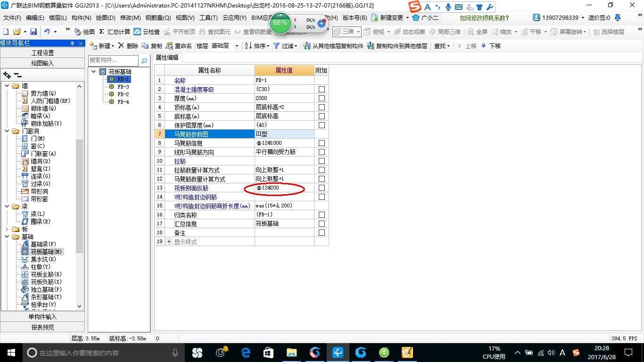Copy component with 复制 button

(x=152, y=46)
